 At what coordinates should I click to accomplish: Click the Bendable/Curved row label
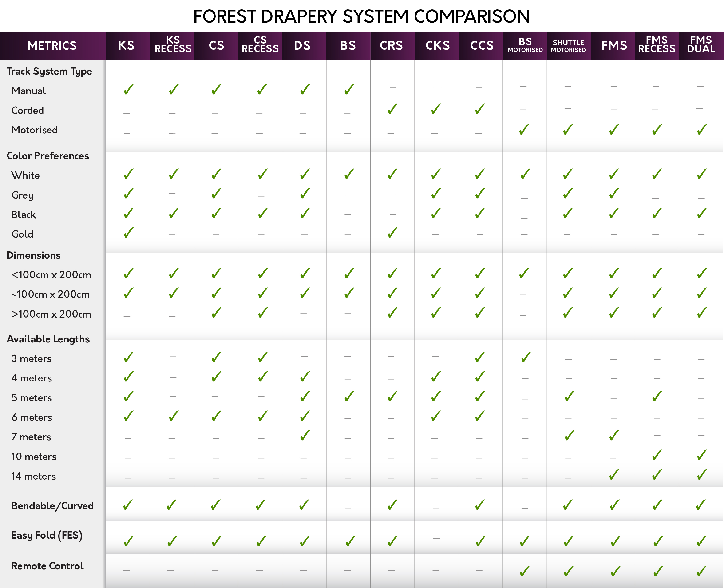pyautogui.click(x=52, y=506)
